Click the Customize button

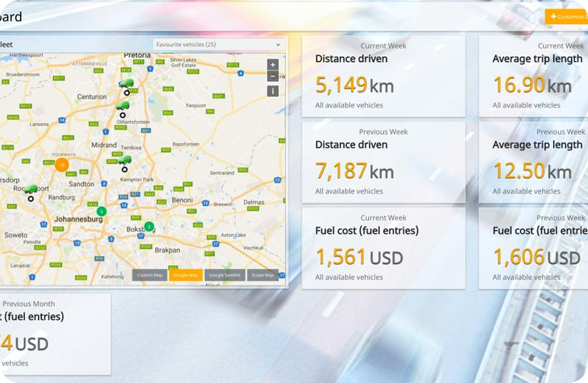tap(566, 17)
